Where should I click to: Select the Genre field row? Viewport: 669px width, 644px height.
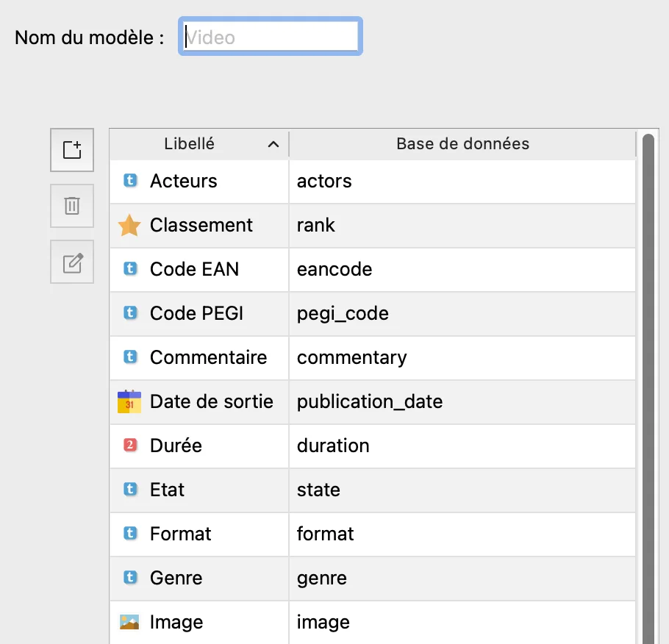[176, 578]
